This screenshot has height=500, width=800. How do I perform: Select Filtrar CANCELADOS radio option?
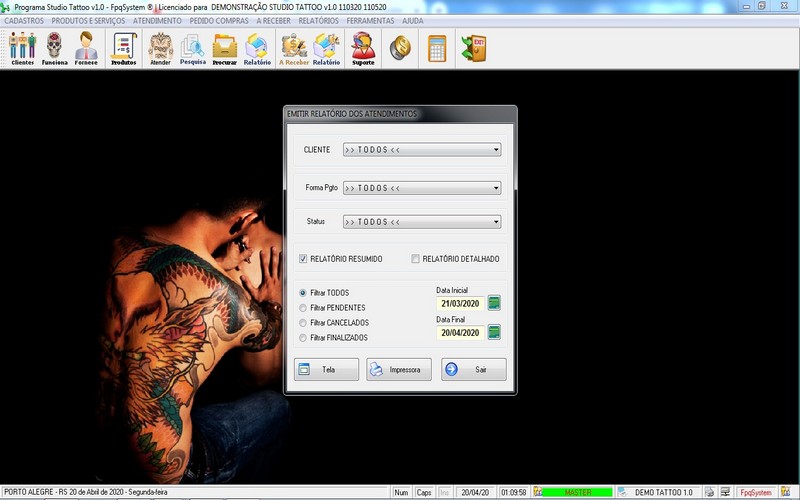point(303,322)
